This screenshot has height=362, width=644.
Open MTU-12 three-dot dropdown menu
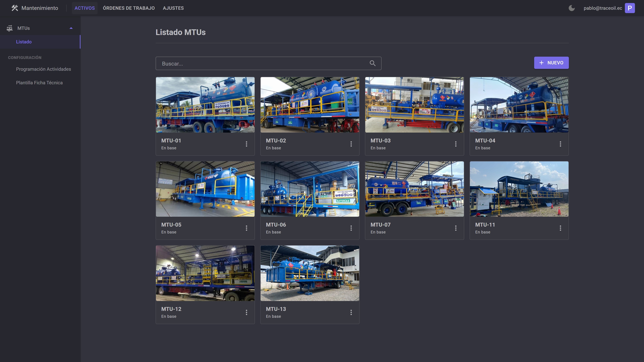247,312
